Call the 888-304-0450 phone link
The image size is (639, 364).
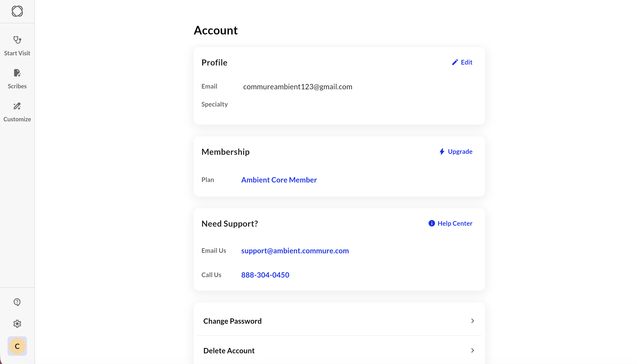point(265,275)
